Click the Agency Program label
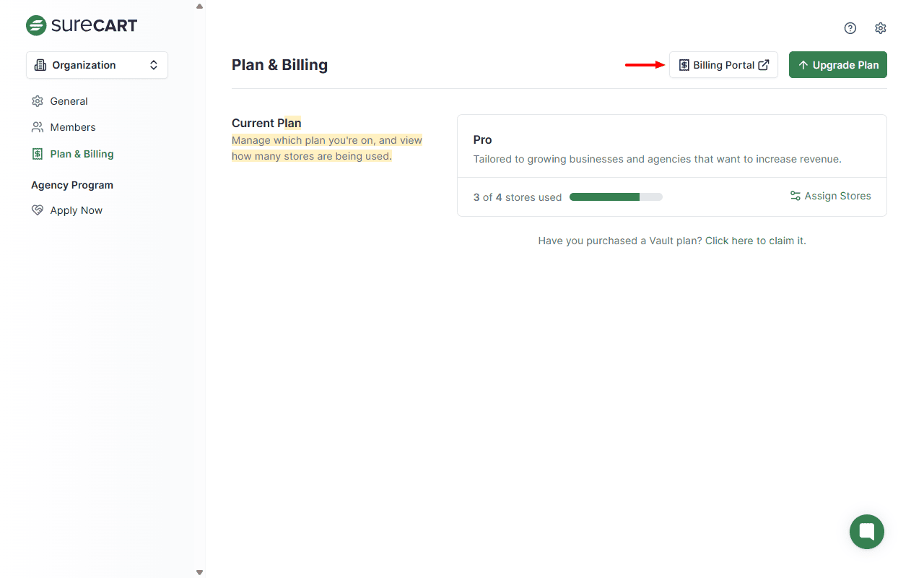The image size is (924, 578). (x=72, y=185)
